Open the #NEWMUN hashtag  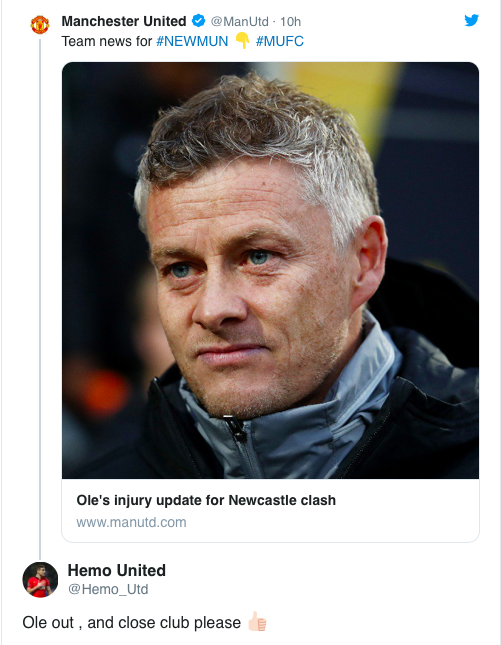[x=192, y=41]
